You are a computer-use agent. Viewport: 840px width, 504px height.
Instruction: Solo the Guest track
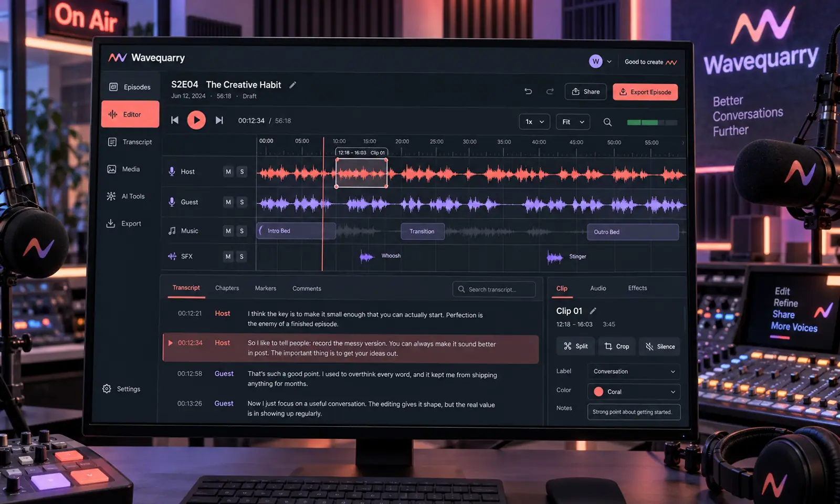pos(242,202)
